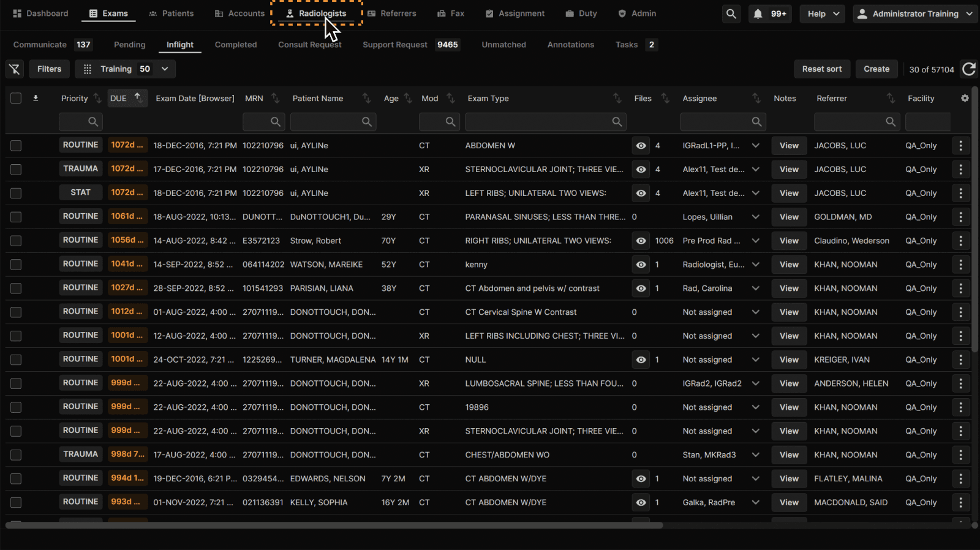Expand assignee dropdown for Lopes, Uillian row
This screenshot has width=980, height=550.
coord(756,217)
